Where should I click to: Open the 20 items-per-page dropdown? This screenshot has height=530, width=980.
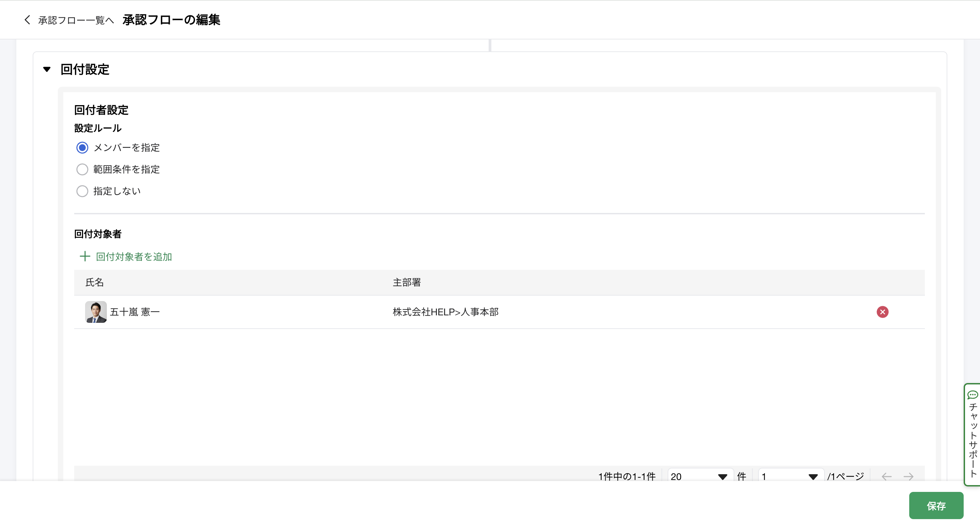click(699, 476)
